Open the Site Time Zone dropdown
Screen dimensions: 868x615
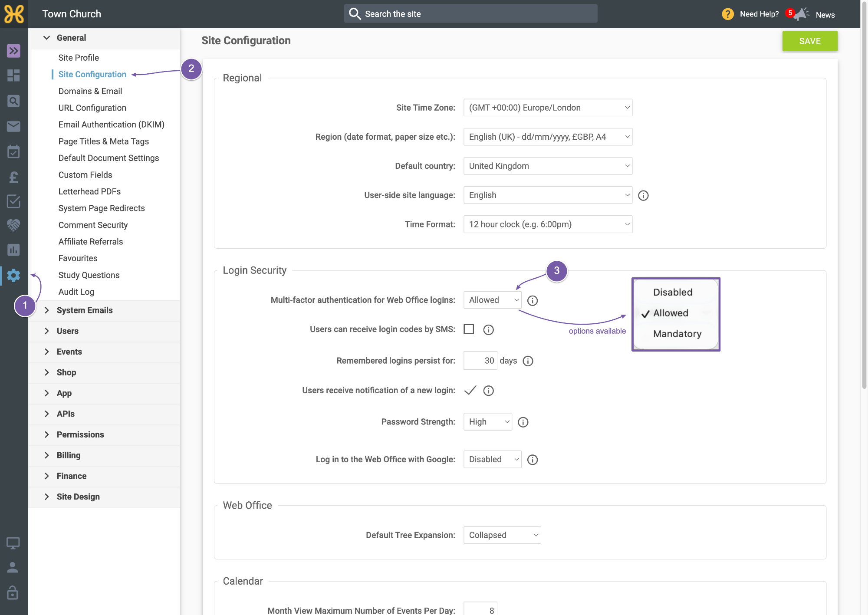pyautogui.click(x=548, y=108)
